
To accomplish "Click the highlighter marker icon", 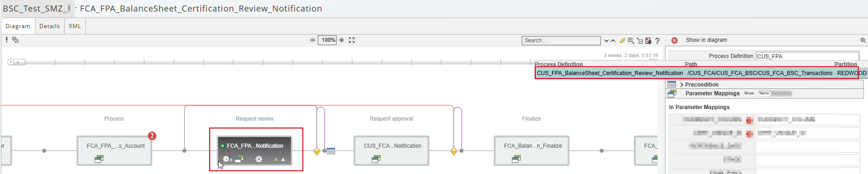I will pos(623,41).
